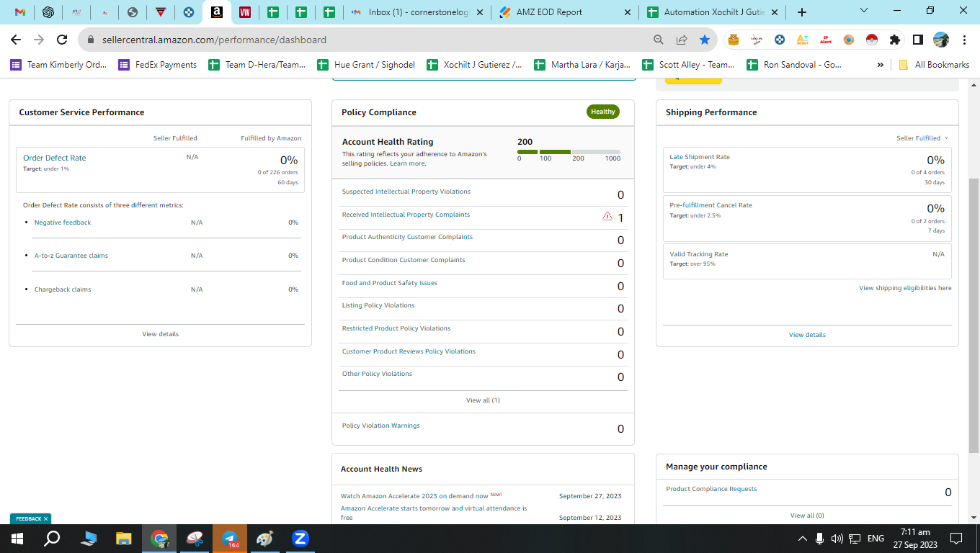Open the Windows Start menu
980x553 pixels.
click(17, 539)
